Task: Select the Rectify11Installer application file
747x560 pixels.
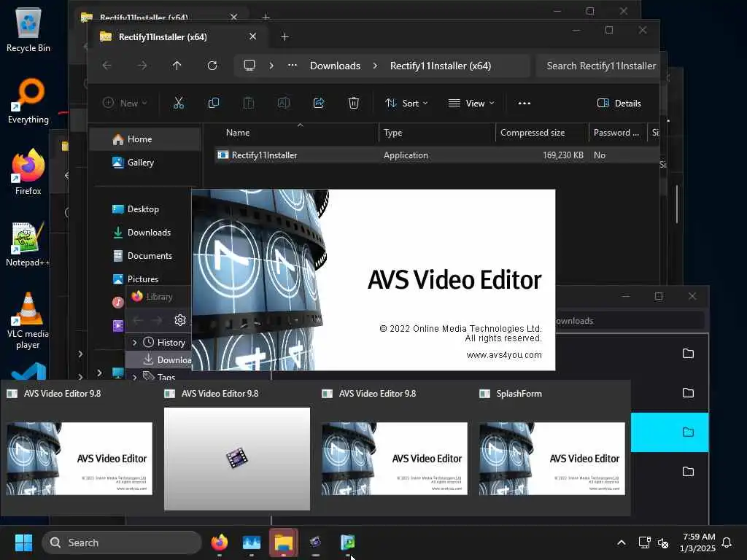Action: click(x=264, y=155)
